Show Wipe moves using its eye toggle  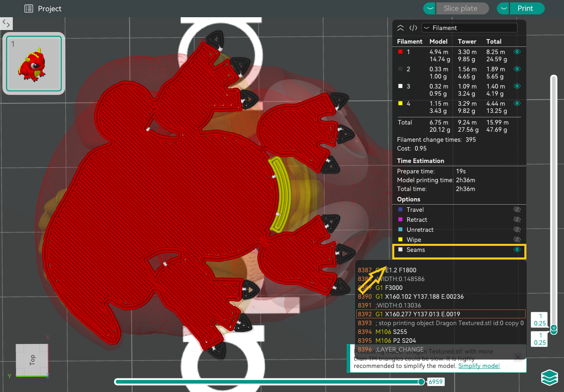tap(517, 239)
